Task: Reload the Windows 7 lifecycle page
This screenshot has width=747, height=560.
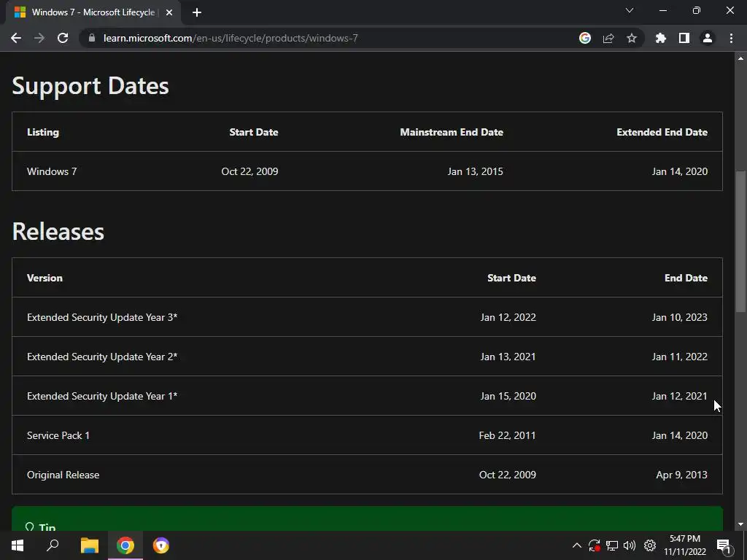Action: (63, 38)
